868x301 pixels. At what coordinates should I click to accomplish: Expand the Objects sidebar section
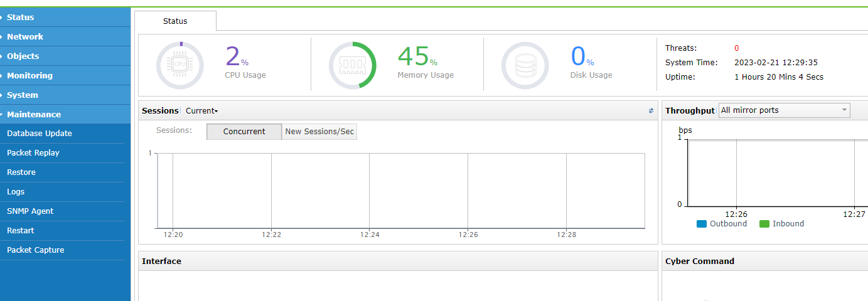pos(65,56)
